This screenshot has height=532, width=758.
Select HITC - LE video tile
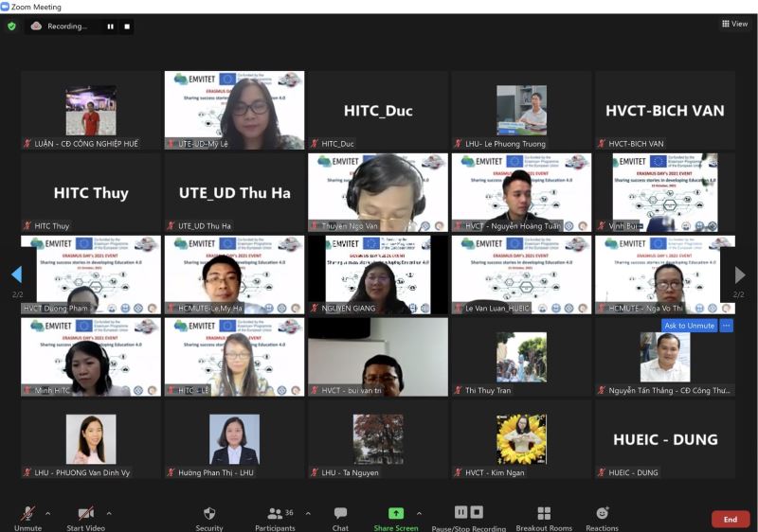coord(234,357)
